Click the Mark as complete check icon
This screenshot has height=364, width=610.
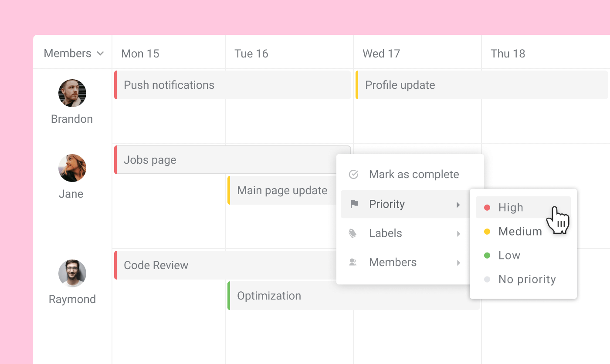[x=352, y=174]
